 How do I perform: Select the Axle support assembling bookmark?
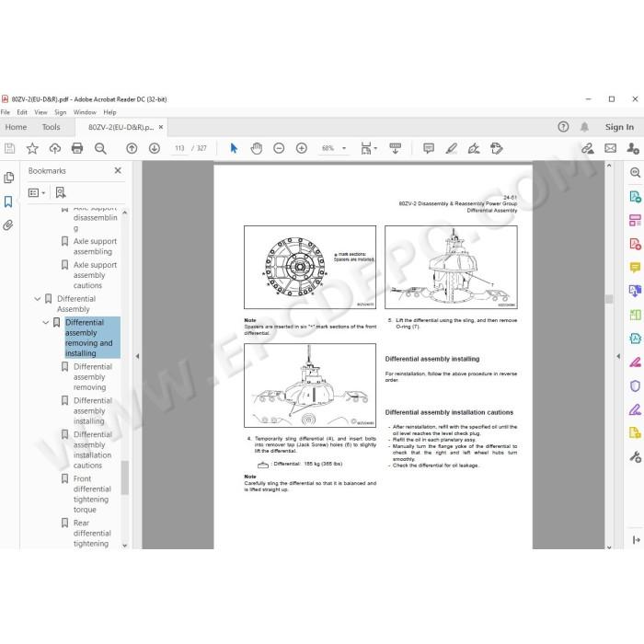[x=95, y=247]
